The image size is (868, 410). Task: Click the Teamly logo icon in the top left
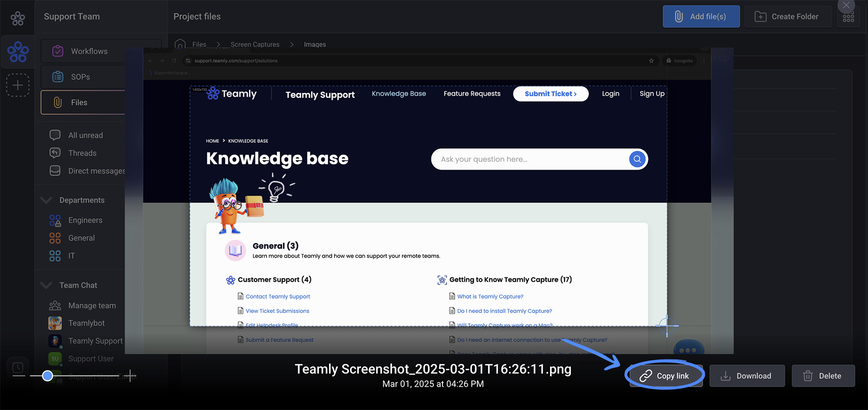pyautogui.click(x=18, y=18)
